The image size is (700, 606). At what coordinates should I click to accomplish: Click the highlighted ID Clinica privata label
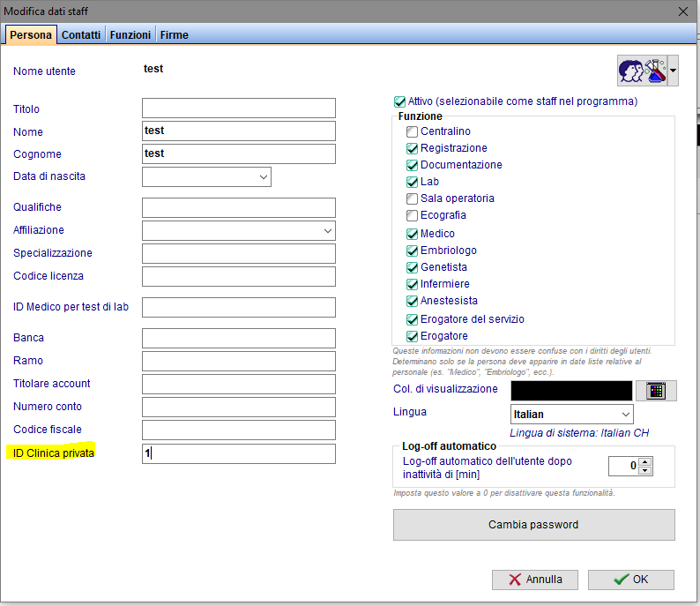[x=54, y=453]
